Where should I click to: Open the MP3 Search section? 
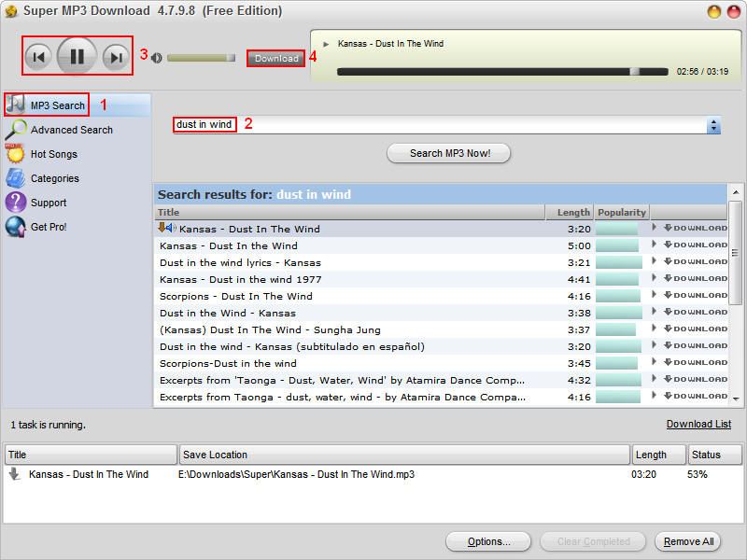tap(77, 105)
